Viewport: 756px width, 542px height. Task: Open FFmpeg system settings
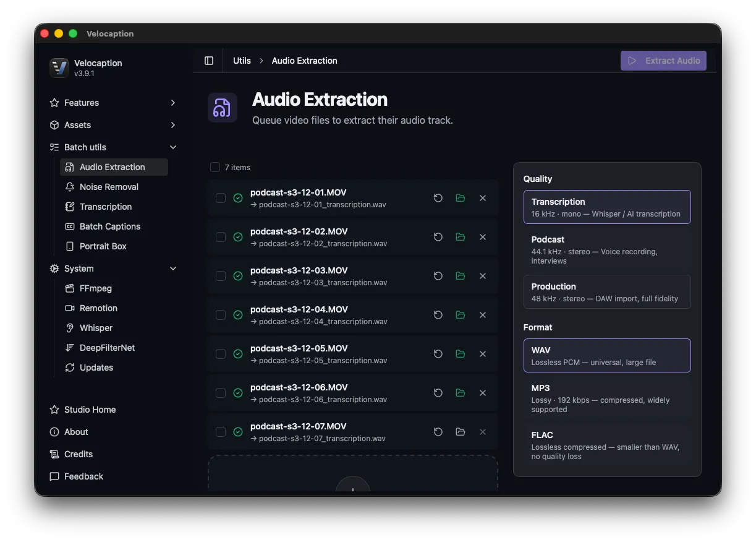[114, 288]
